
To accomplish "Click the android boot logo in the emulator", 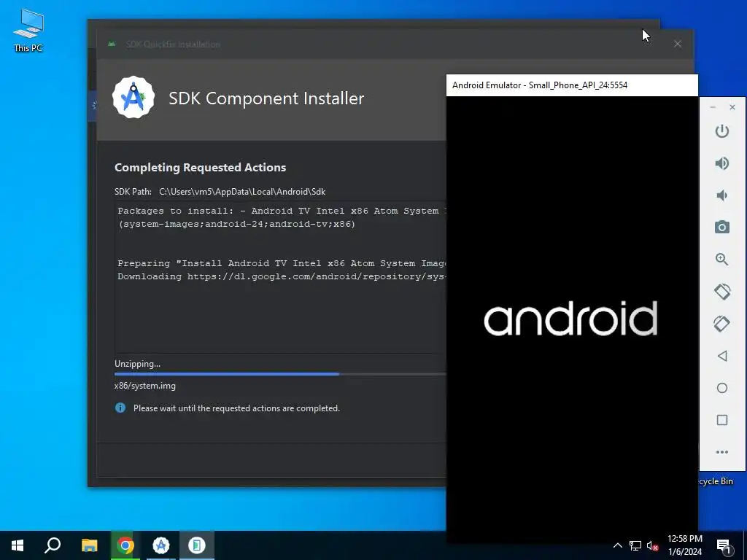I will (570, 318).
